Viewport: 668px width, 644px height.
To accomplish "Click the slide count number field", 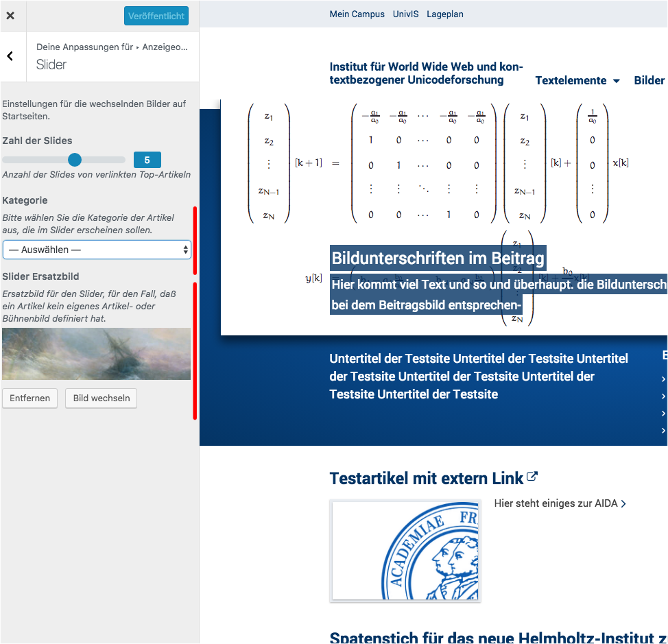I will pyautogui.click(x=147, y=160).
